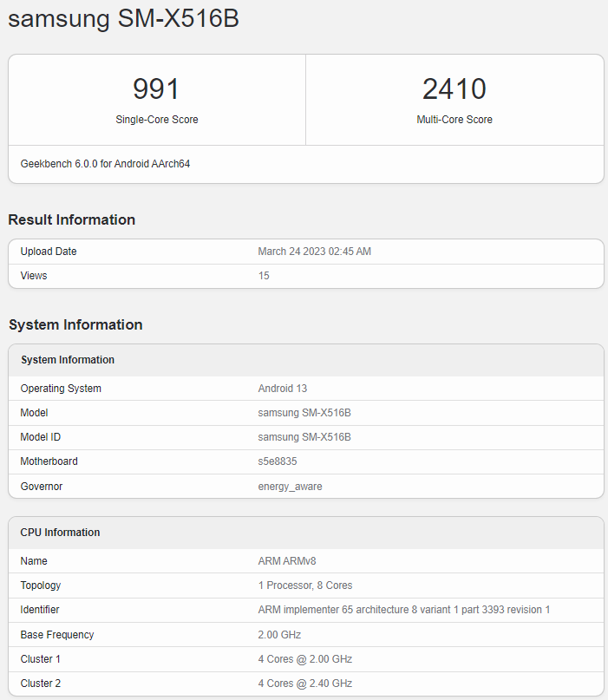
Task: Select the motherboard value s5e8835
Action: (x=278, y=461)
